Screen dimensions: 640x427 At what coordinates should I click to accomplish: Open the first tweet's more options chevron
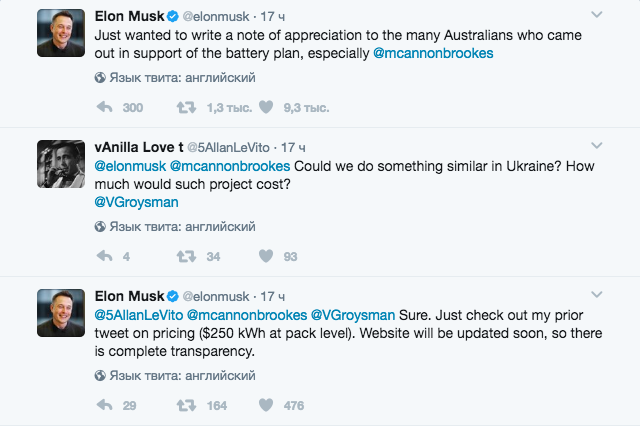pos(597,16)
